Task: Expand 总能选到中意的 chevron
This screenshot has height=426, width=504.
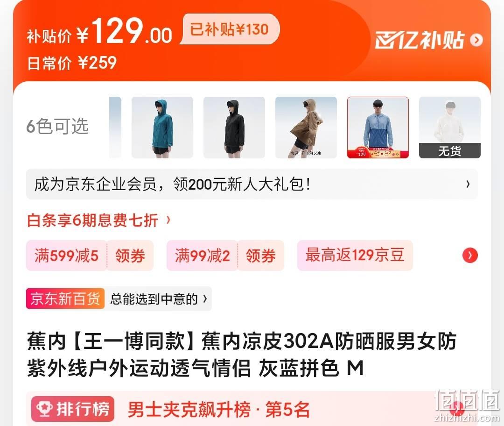Action: 205,299
